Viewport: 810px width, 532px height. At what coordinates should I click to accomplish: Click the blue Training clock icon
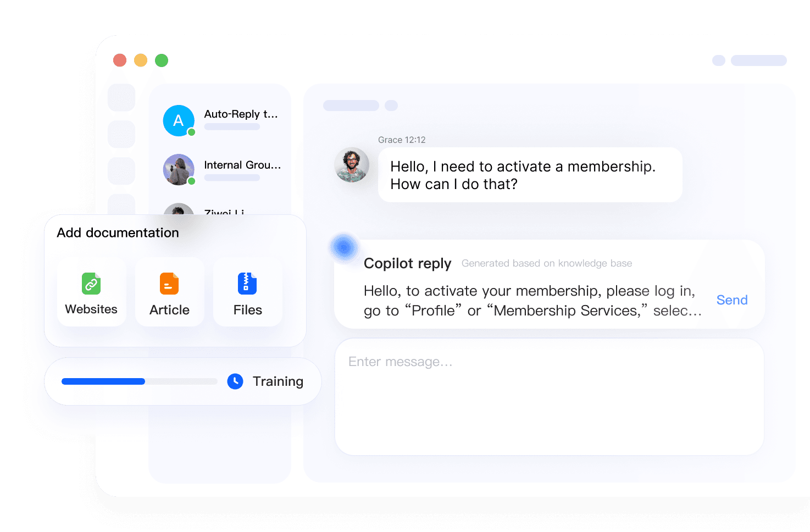click(x=235, y=381)
